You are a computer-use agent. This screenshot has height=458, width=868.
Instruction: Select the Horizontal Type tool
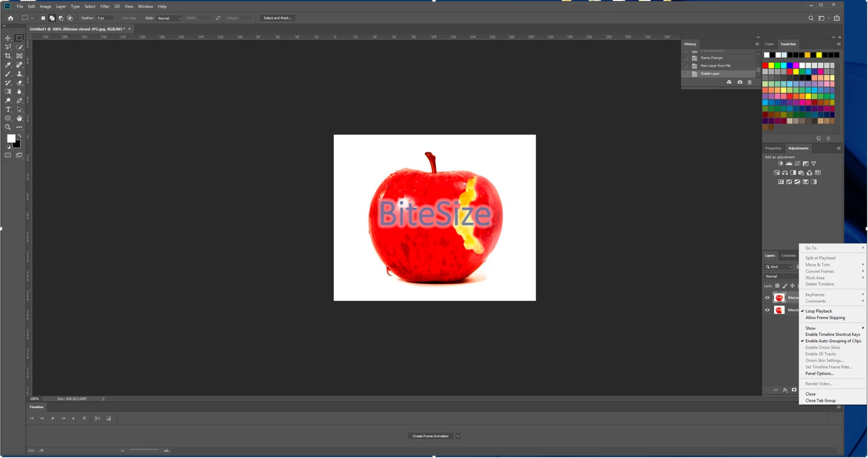pyautogui.click(x=8, y=110)
